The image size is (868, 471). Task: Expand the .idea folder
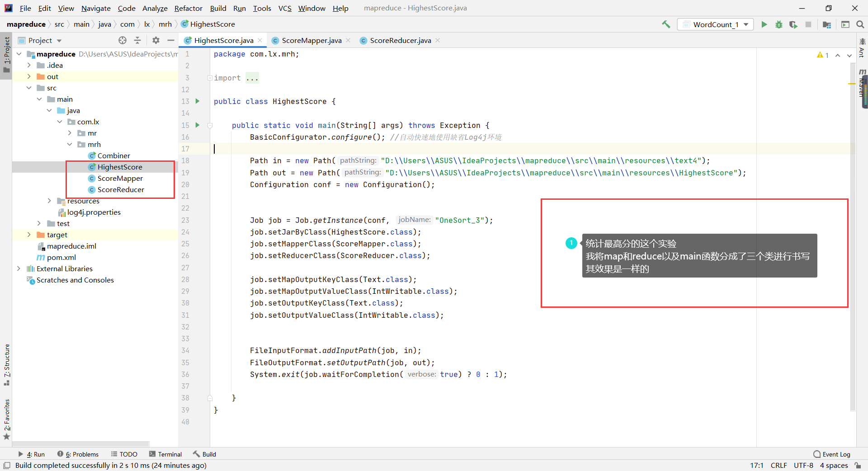29,65
